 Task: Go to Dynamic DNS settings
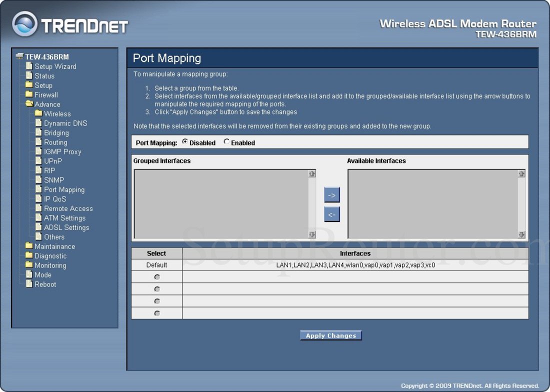pos(65,123)
